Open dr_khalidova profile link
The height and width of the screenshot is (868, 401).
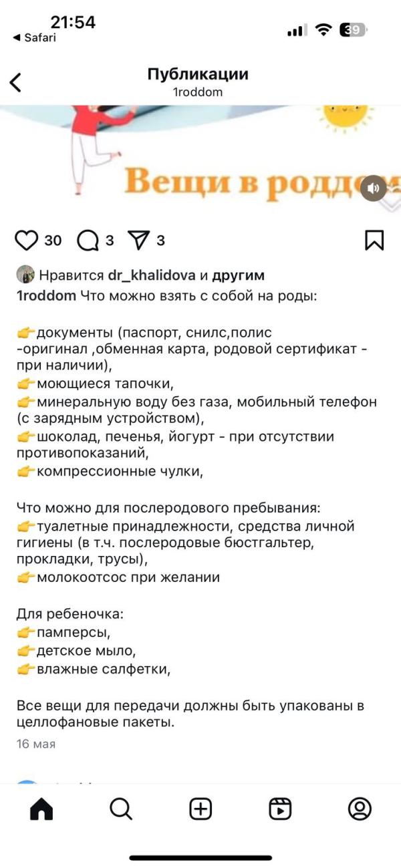(x=151, y=275)
